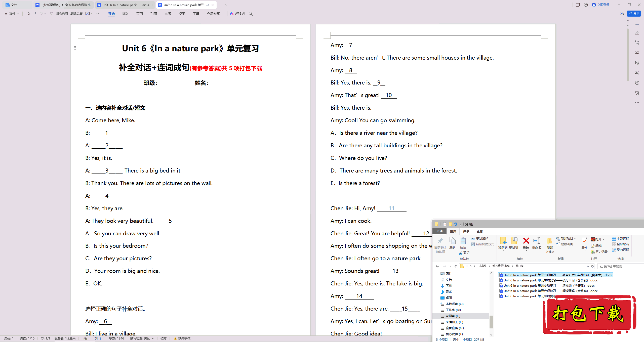Expand the 轻松访问 dropdown in Explorer
The image size is (644, 342).
tap(575, 244)
